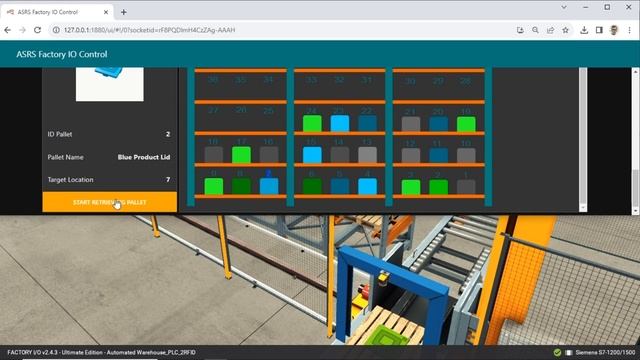Click the Target Location value 7
Image resolution: width=640 pixels, height=360 pixels.
coord(168,180)
